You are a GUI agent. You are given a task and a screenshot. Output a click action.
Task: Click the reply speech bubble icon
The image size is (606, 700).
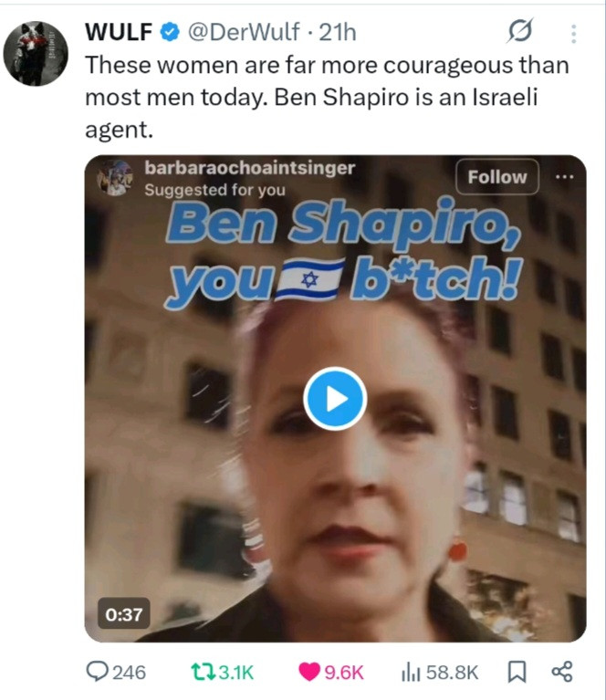tap(97, 671)
